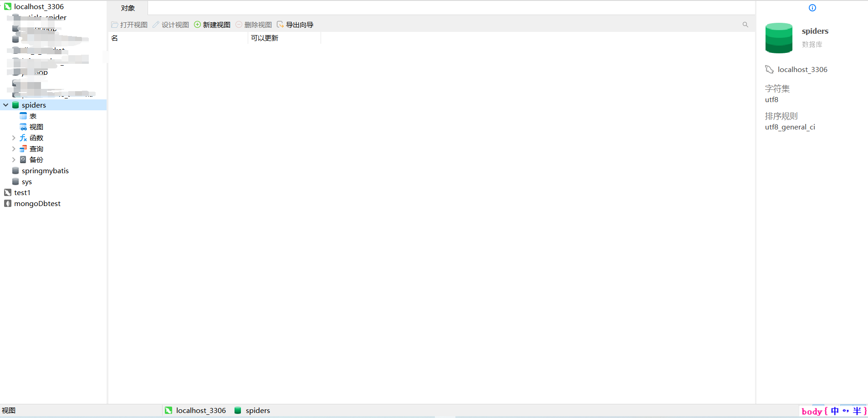The image size is (868, 418).
Task: Click the status bar spiders database icon
Action: [238, 410]
